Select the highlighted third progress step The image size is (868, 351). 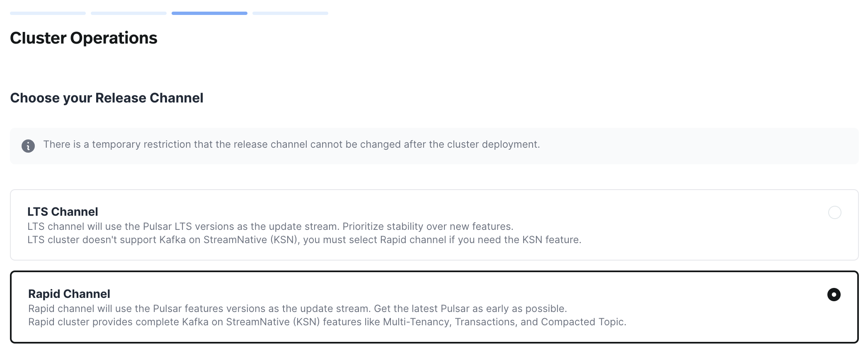pyautogui.click(x=209, y=13)
